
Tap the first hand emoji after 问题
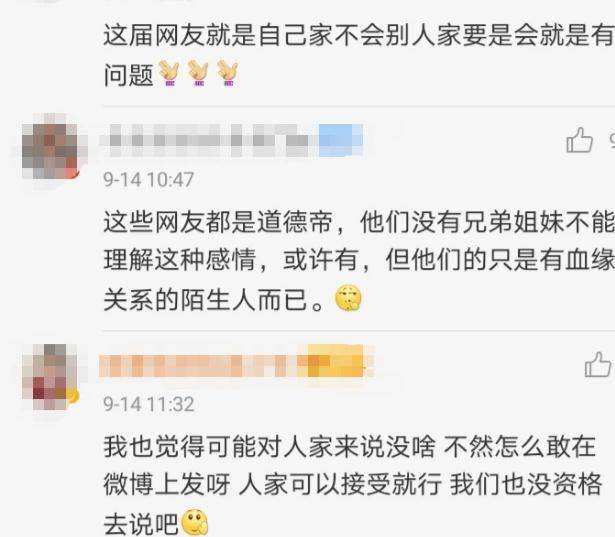[x=169, y=73]
